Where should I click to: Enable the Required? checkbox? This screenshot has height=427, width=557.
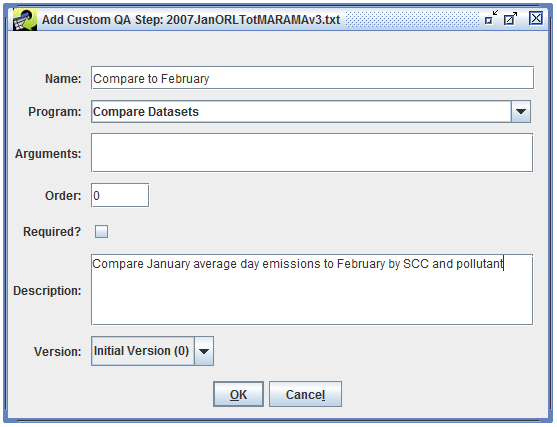[x=101, y=232]
